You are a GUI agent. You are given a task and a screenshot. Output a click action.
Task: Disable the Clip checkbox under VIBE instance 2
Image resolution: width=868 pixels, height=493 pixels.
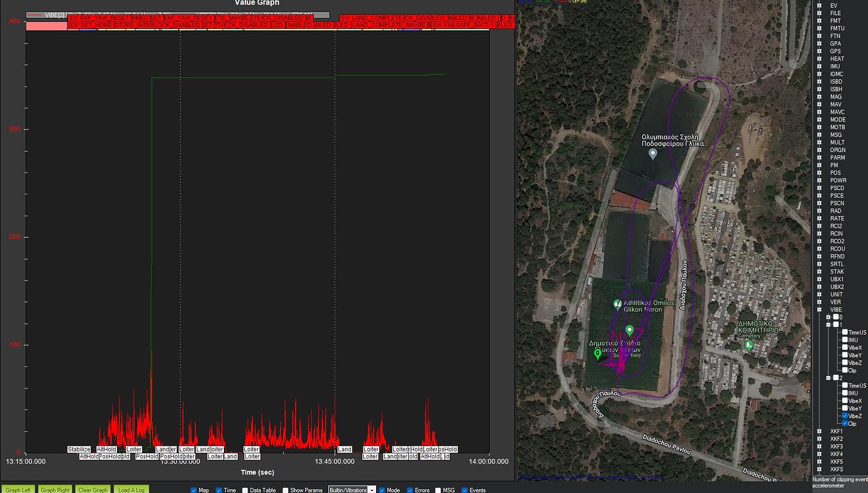click(845, 423)
